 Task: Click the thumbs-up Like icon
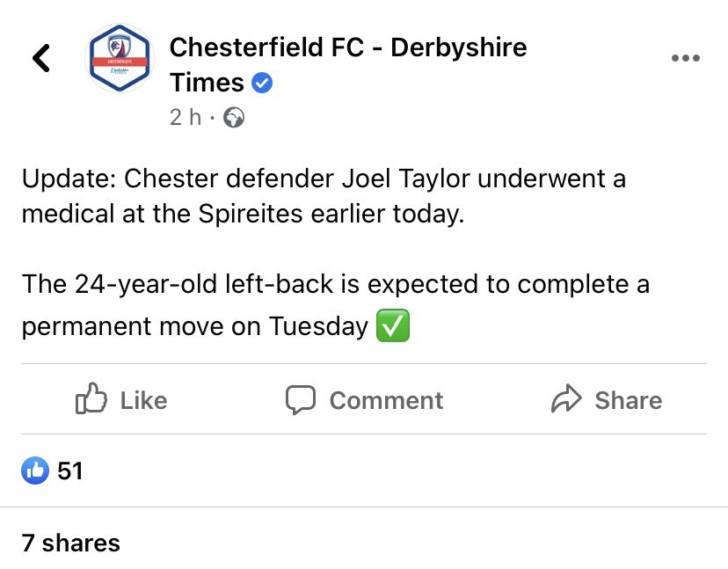click(91, 398)
